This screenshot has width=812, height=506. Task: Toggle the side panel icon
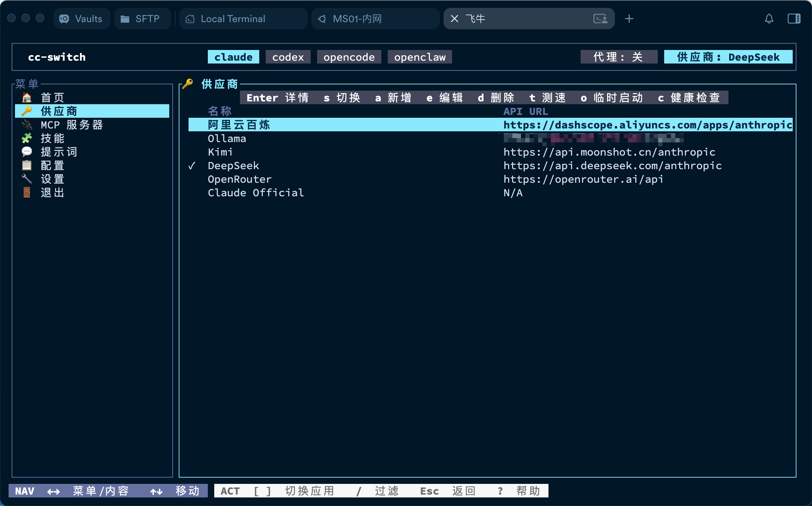pos(794,19)
